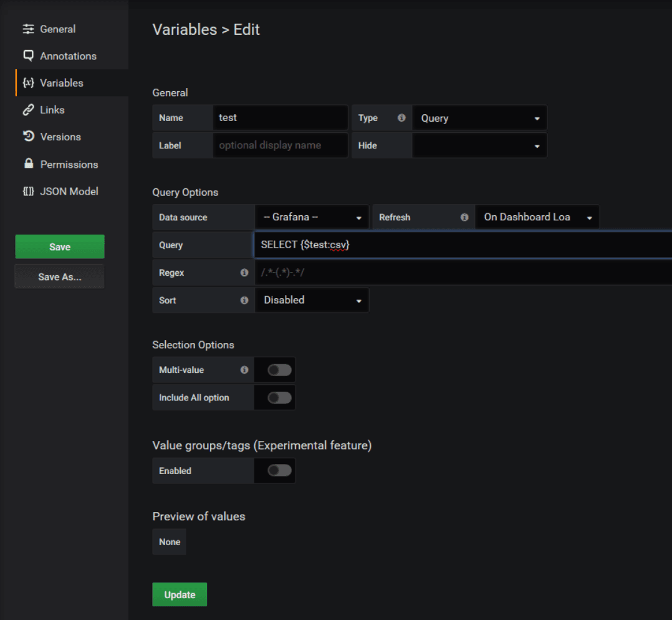
Task: Open the Variables settings section
Action: [61, 83]
